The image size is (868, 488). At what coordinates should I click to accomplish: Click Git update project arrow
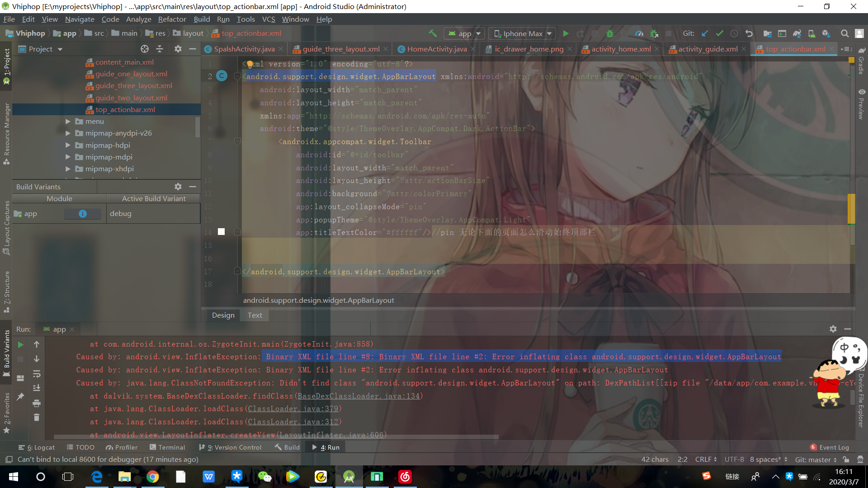705,33
